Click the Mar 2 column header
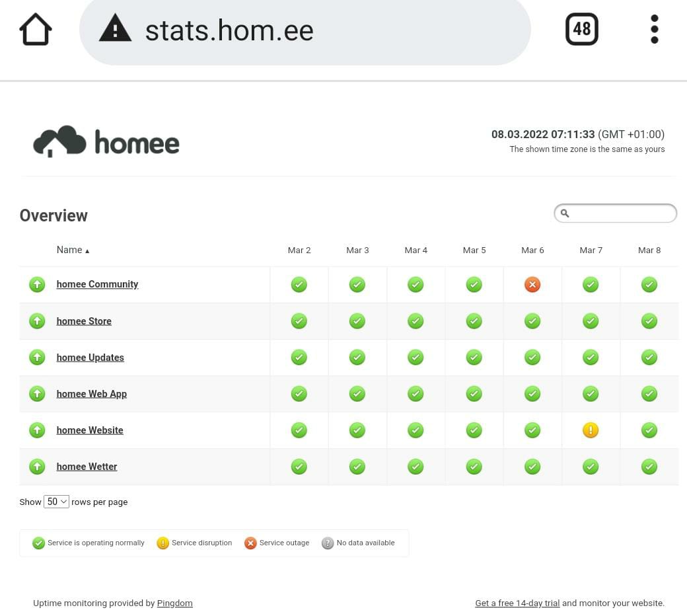 [299, 250]
